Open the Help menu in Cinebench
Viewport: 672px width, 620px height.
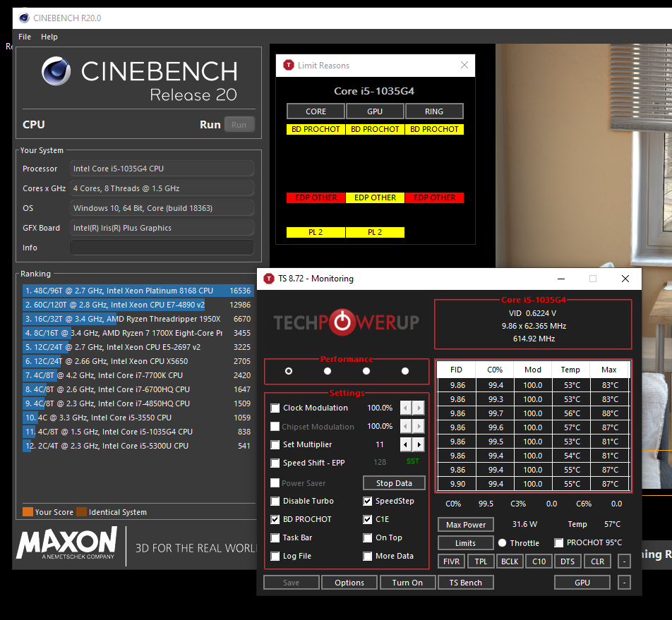tap(49, 37)
